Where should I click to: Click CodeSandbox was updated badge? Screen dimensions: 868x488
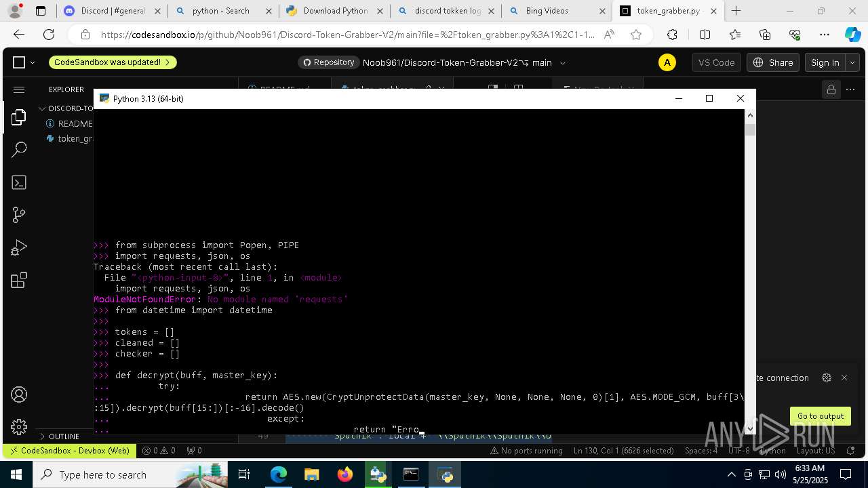(113, 62)
